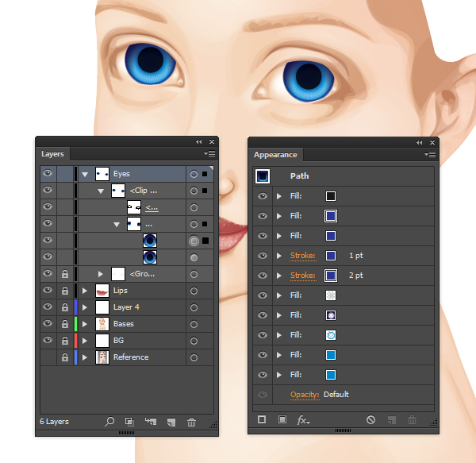This screenshot has height=463, width=476.
Task: Click target circle of Reference layer
Action: point(194,357)
